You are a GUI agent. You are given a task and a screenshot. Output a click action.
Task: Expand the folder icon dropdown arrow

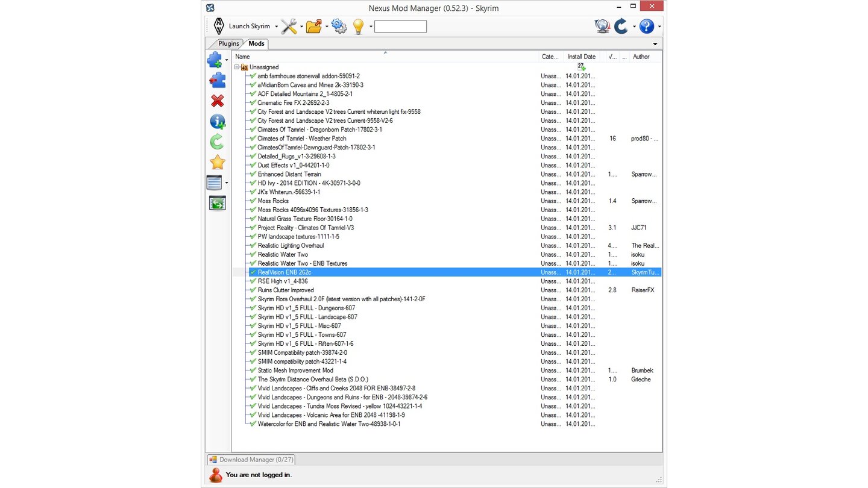pos(327,27)
